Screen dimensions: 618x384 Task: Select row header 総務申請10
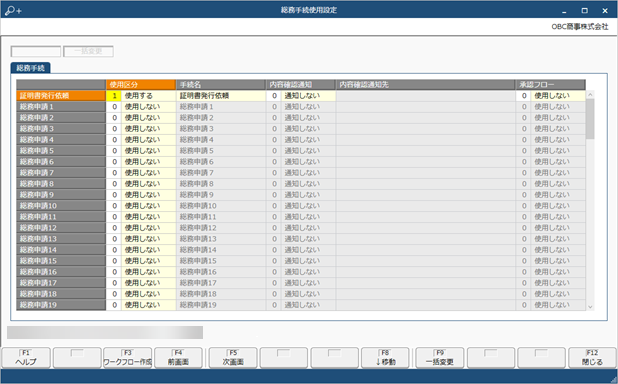[61, 206]
